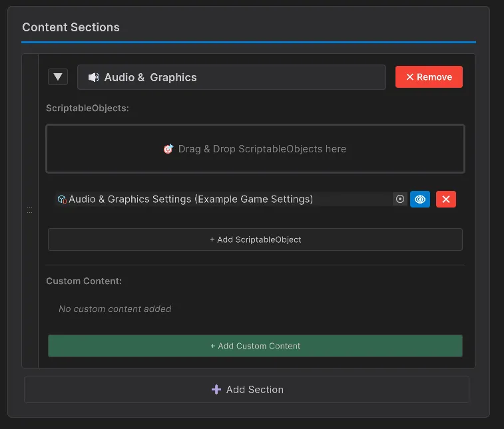
Task: Click the cube icon of Audio & Graphics Settings
Action: click(62, 199)
